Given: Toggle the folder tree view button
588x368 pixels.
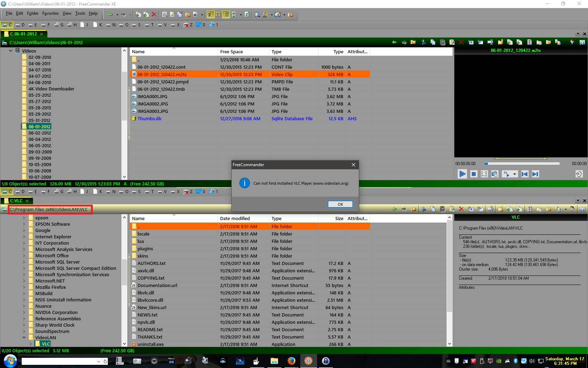Looking at the screenshot, I should point(210,15).
